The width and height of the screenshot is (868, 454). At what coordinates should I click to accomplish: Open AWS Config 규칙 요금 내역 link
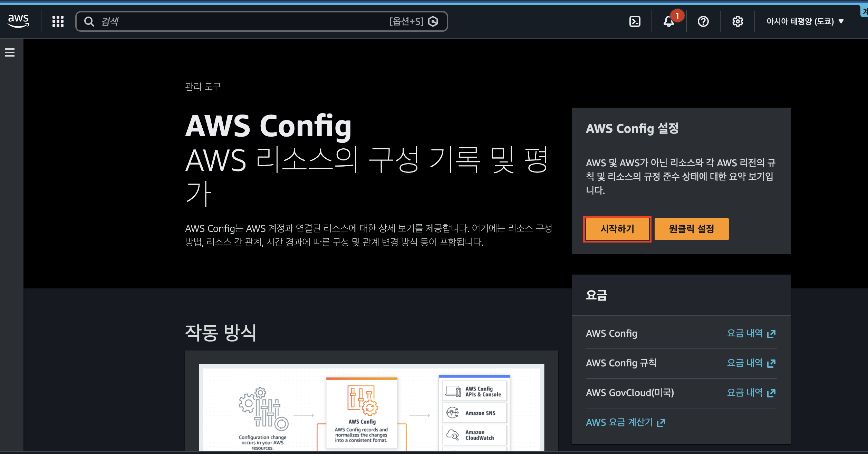click(x=751, y=363)
